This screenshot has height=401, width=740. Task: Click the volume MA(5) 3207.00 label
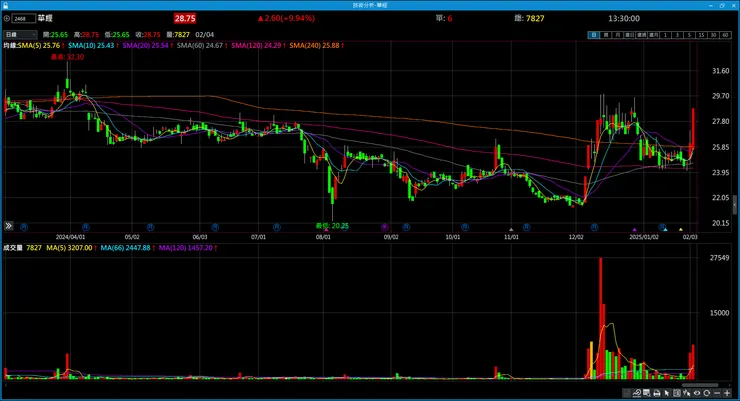(x=69, y=248)
